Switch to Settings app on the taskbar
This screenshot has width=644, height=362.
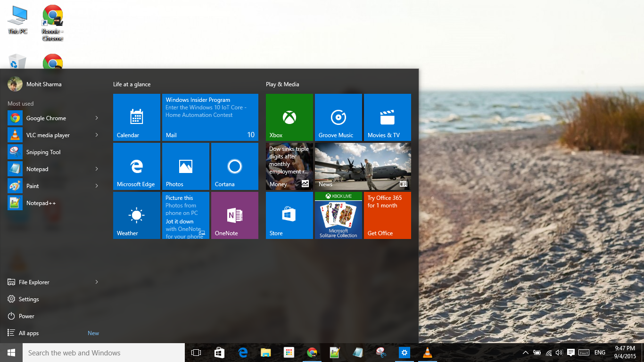404,353
